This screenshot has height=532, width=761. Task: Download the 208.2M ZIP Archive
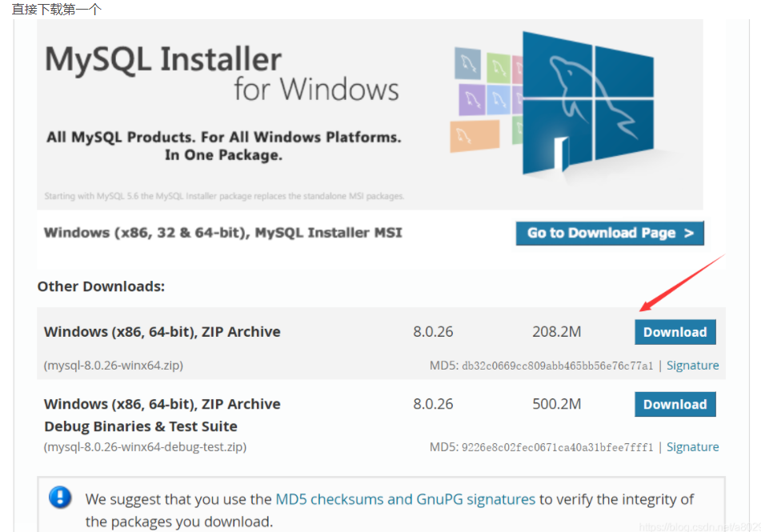click(x=675, y=332)
